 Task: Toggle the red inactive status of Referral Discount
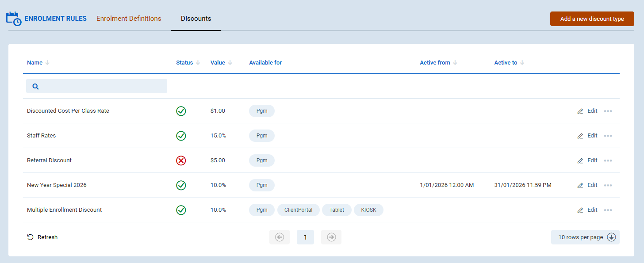coord(181,160)
